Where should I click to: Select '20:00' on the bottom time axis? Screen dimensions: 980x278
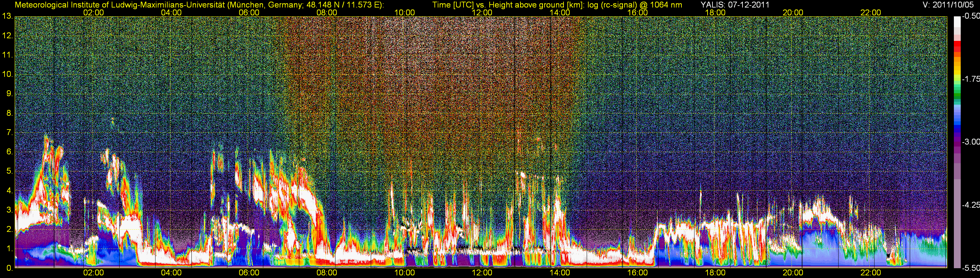793,273
